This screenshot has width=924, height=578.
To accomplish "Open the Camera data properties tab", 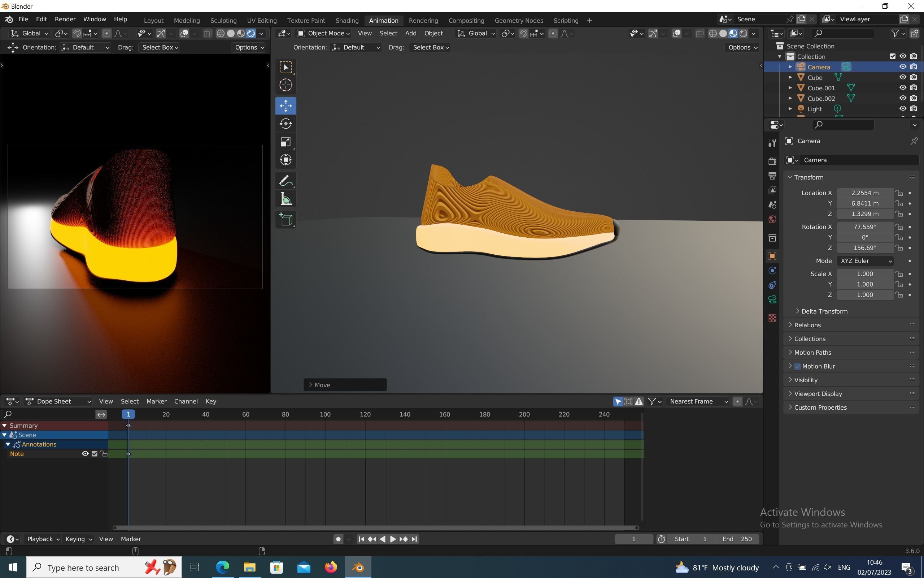I will 772,299.
